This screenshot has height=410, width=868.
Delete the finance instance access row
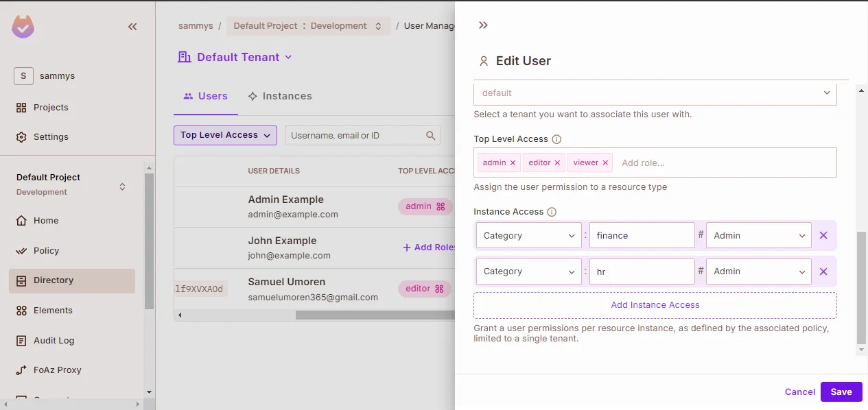(823, 236)
